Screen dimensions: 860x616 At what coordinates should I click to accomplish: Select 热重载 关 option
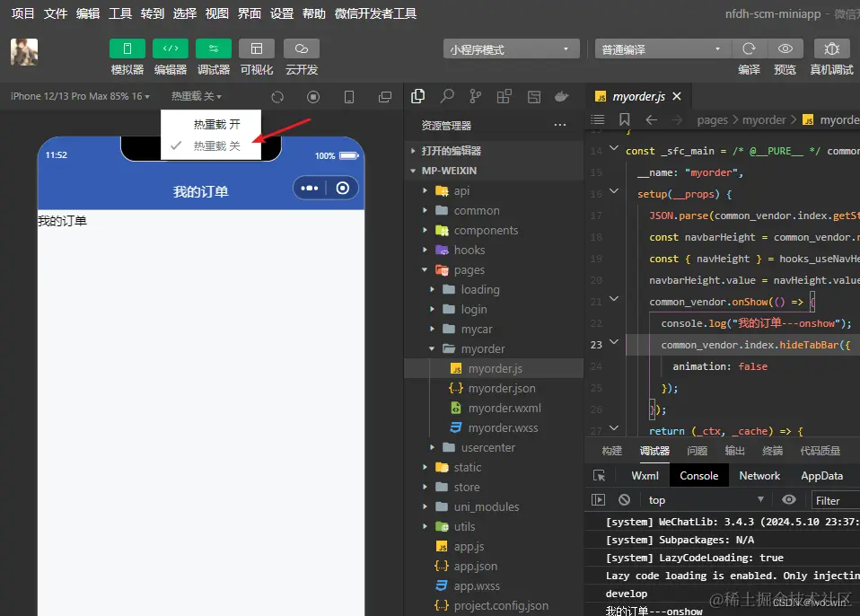pyautogui.click(x=211, y=145)
